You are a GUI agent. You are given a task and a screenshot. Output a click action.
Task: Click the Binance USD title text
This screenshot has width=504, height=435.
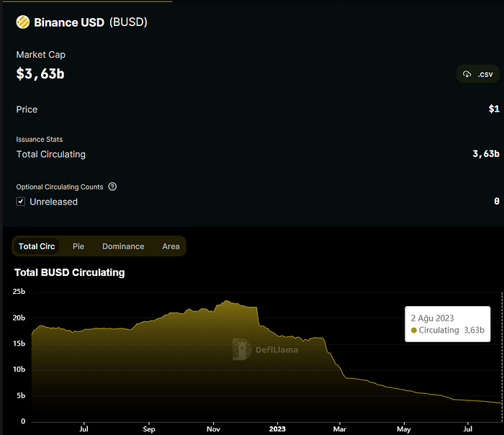(x=69, y=22)
